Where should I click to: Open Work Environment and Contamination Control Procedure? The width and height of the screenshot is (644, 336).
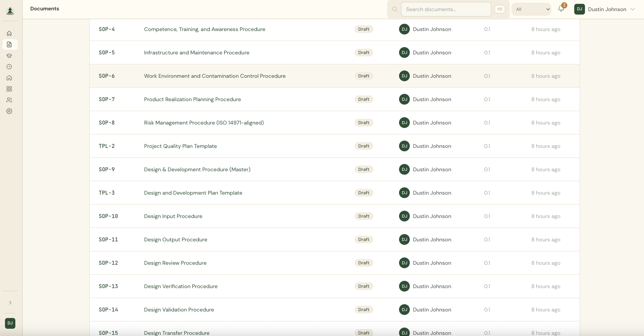215,76
